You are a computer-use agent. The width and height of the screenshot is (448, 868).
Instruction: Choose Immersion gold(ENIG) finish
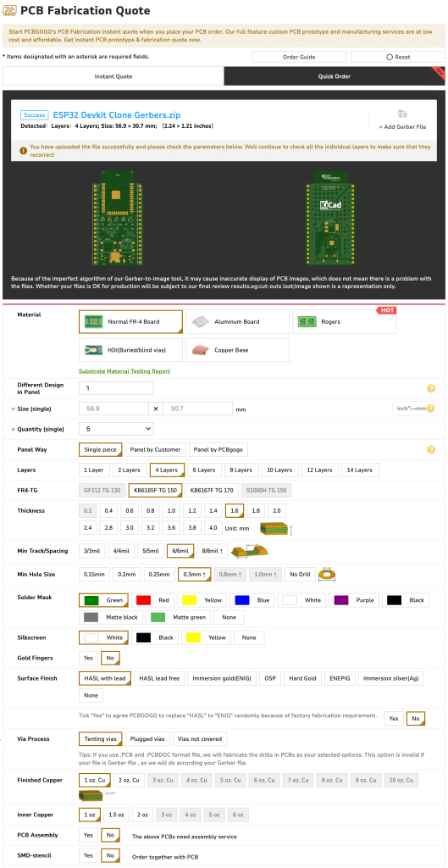tap(222, 678)
